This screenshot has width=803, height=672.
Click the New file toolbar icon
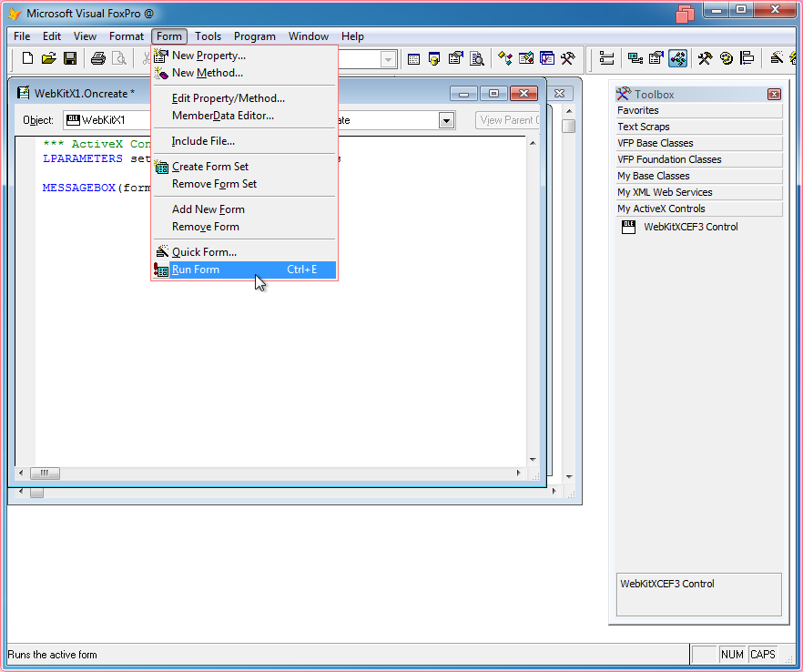coord(27,59)
